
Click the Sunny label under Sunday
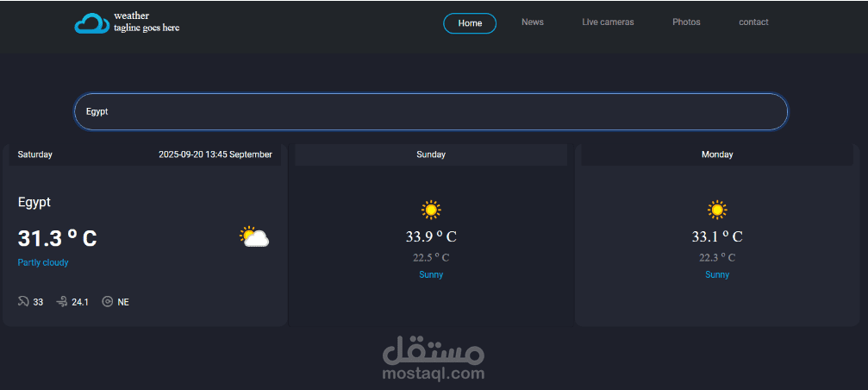click(x=431, y=274)
